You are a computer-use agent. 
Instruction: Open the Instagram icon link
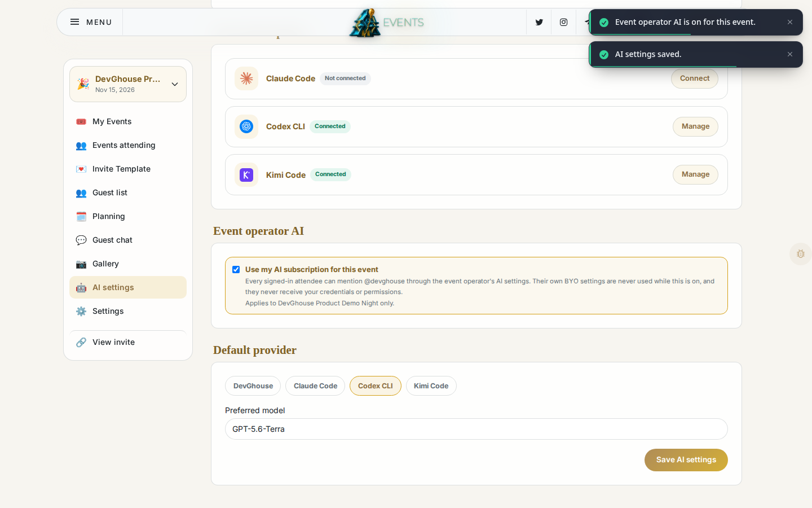point(563,22)
